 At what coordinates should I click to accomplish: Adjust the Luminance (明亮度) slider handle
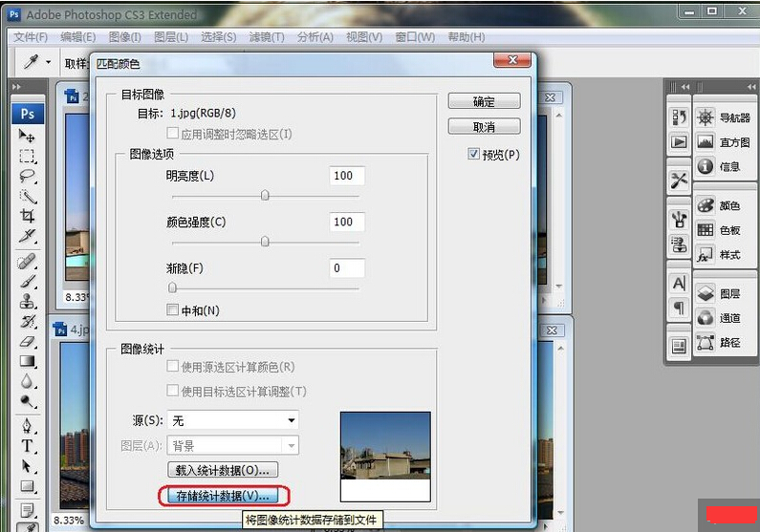point(265,195)
